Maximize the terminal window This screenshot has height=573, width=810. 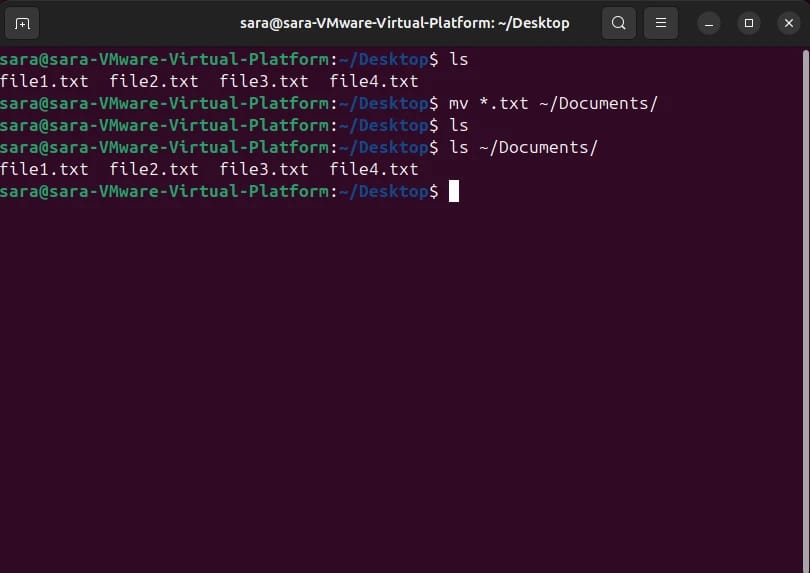click(749, 22)
